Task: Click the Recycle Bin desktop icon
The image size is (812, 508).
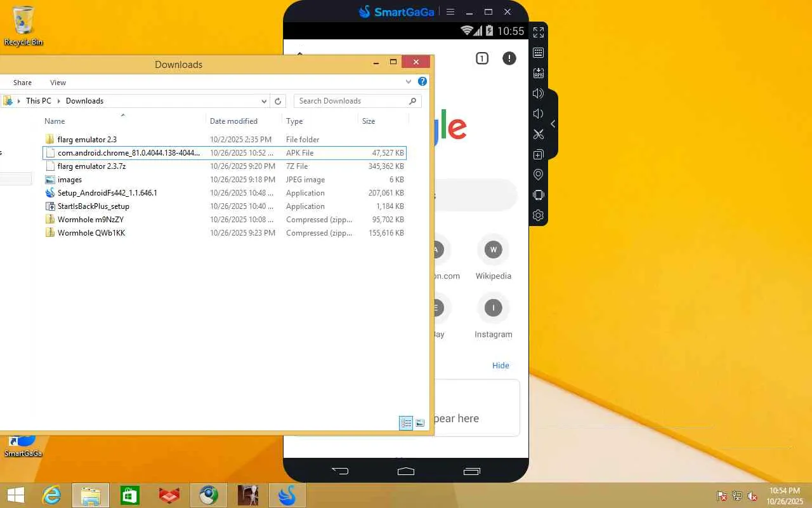Action: (x=23, y=26)
